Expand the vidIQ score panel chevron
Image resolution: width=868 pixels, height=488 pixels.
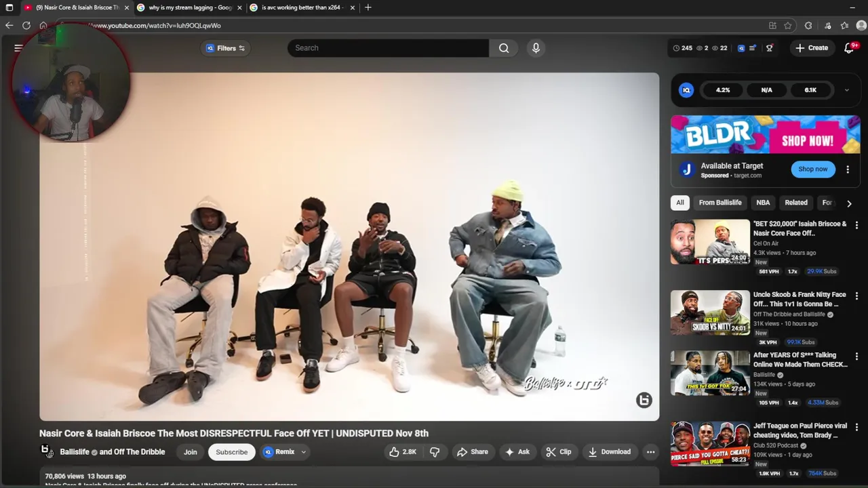pyautogui.click(x=846, y=90)
